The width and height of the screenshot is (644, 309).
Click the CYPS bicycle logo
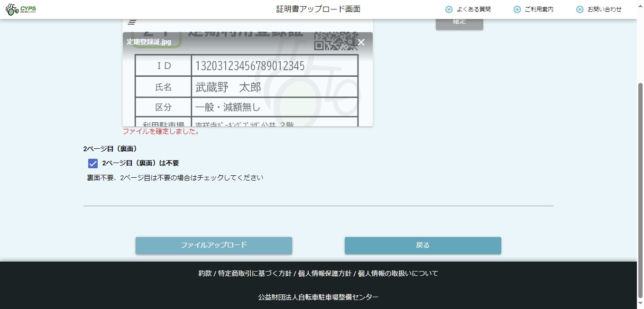pyautogui.click(x=21, y=9)
